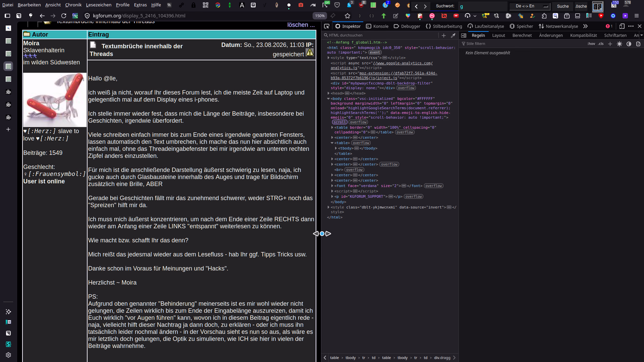Click the warning triangle icon beside IP
The image size is (644, 362).
click(309, 52)
